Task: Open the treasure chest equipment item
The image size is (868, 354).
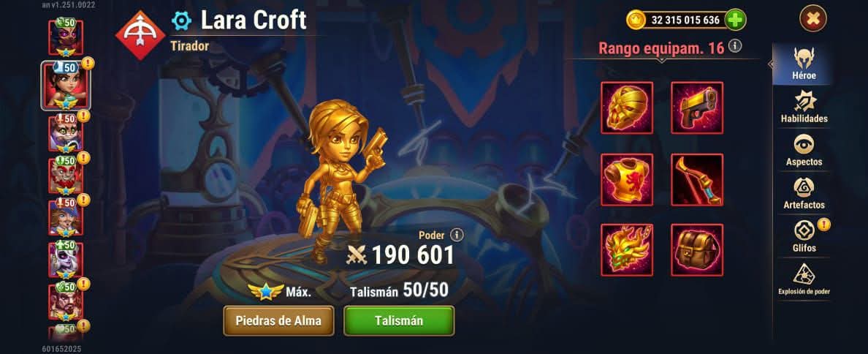Action: [x=697, y=250]
